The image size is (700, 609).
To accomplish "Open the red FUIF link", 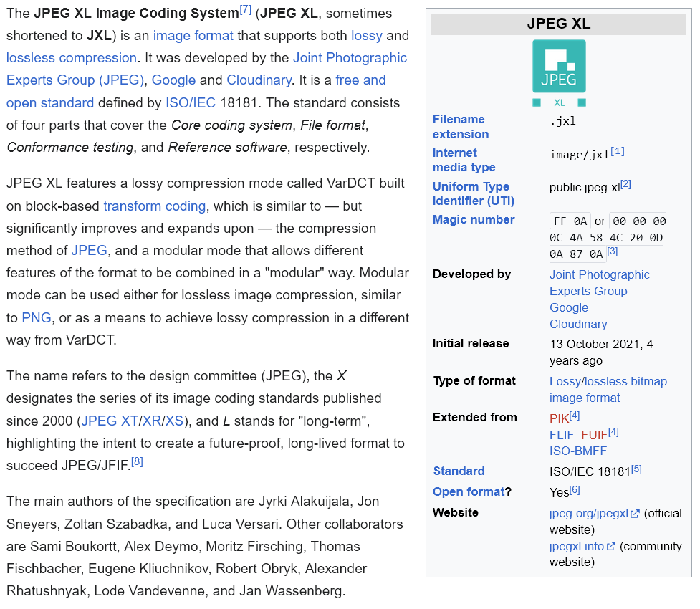I will pyautogui.click(x=595, y=434).
